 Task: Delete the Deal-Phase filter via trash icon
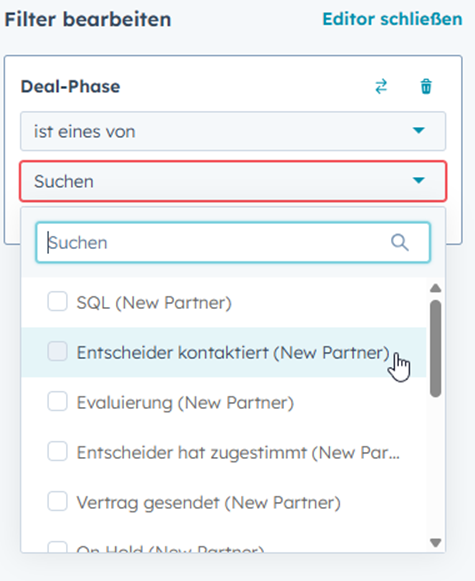click(426, 87)
